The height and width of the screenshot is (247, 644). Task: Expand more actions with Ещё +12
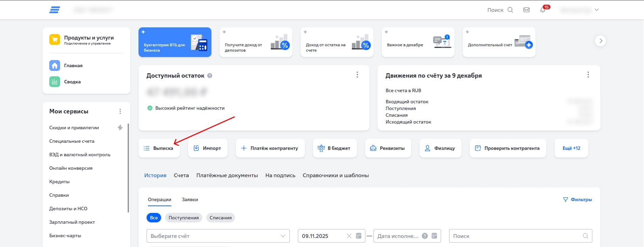tap(571, 148)
